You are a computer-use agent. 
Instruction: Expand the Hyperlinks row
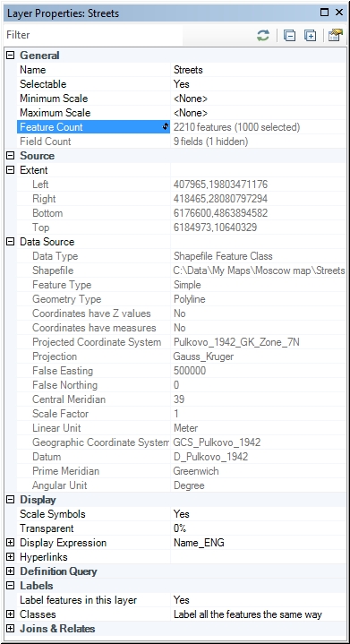pyautogui.click(x=10, y=557)
